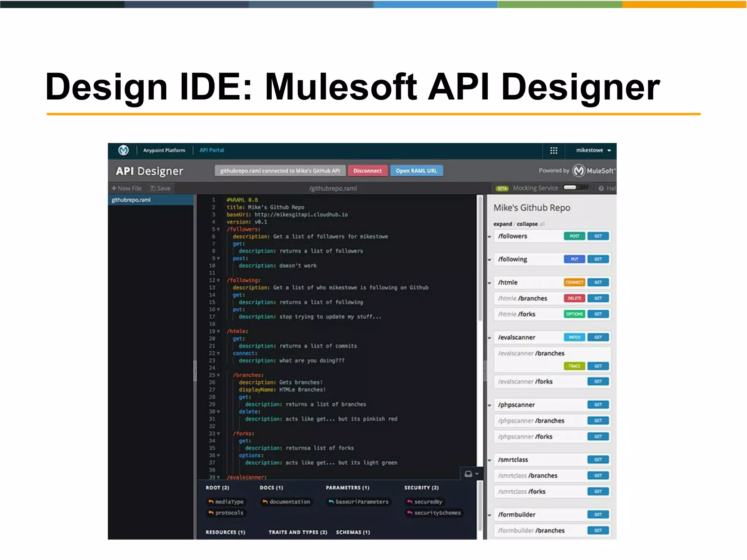Click GET badge on /smrtclass /branches
747x560 pixels.
tap(598, 475)
